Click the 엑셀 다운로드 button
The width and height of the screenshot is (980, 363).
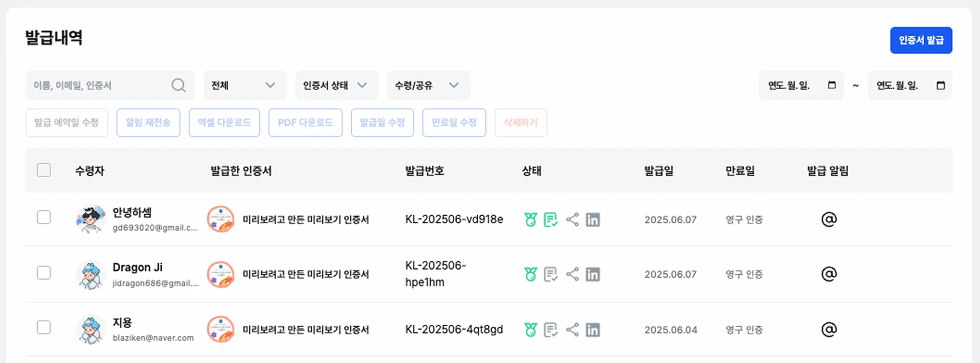click(224, 123)
